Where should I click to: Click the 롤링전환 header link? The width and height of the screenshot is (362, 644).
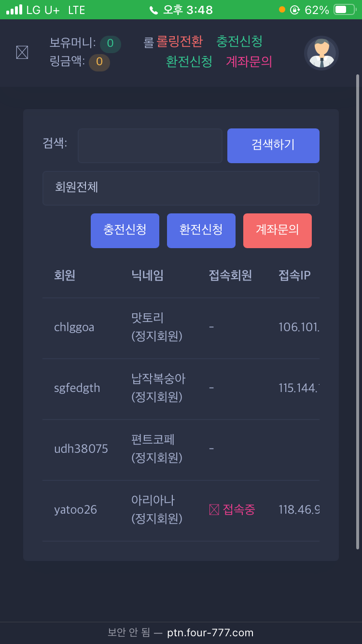(180, 42)
